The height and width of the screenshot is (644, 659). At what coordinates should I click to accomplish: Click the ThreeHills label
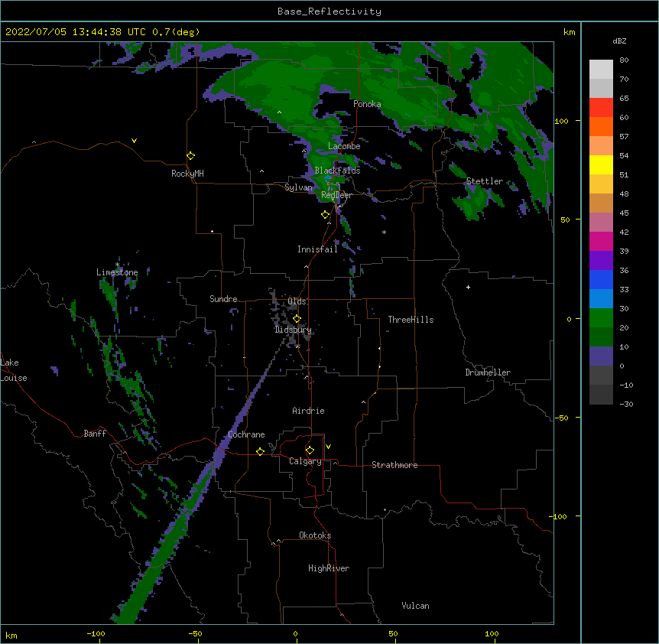[411, 320]
